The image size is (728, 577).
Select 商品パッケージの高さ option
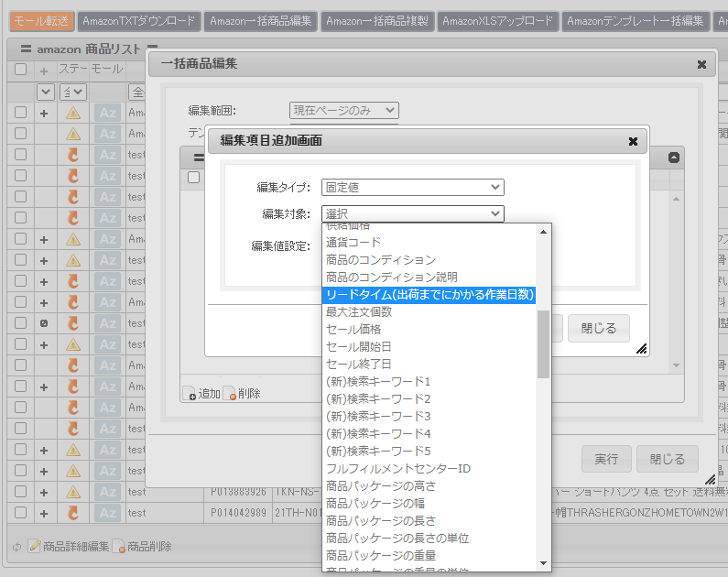[429, 486]
